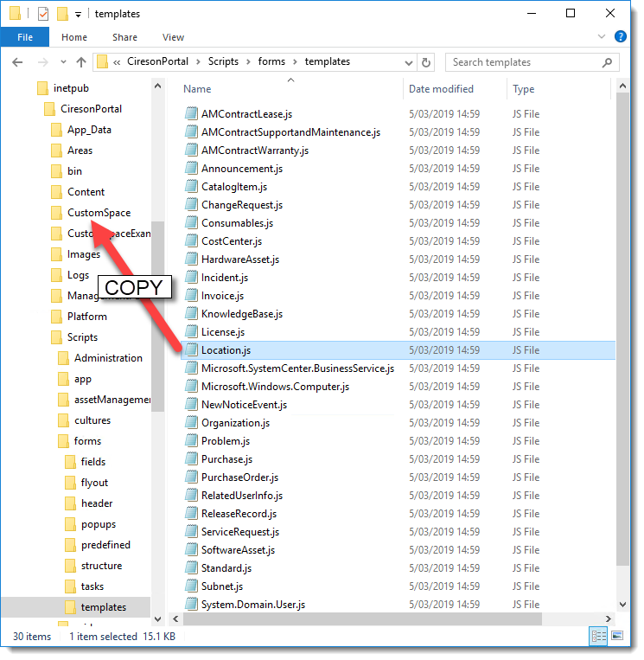Click the search magnifier icon

pos(609,62)
